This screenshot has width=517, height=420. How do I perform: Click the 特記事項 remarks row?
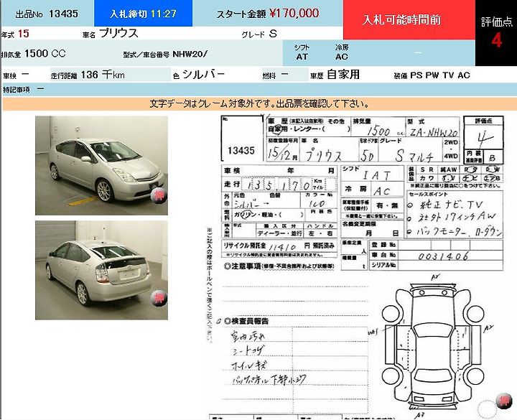(x=258, y=89)
